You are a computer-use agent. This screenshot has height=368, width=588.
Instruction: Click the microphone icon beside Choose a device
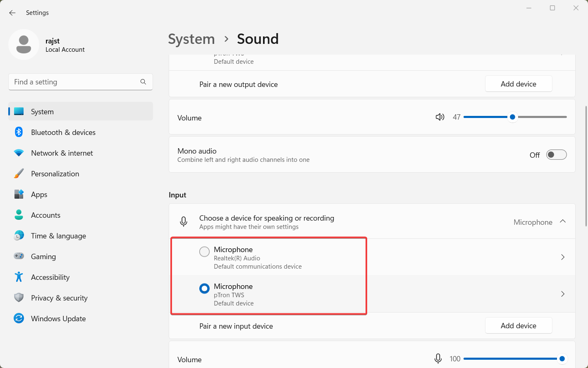point(184,222)
